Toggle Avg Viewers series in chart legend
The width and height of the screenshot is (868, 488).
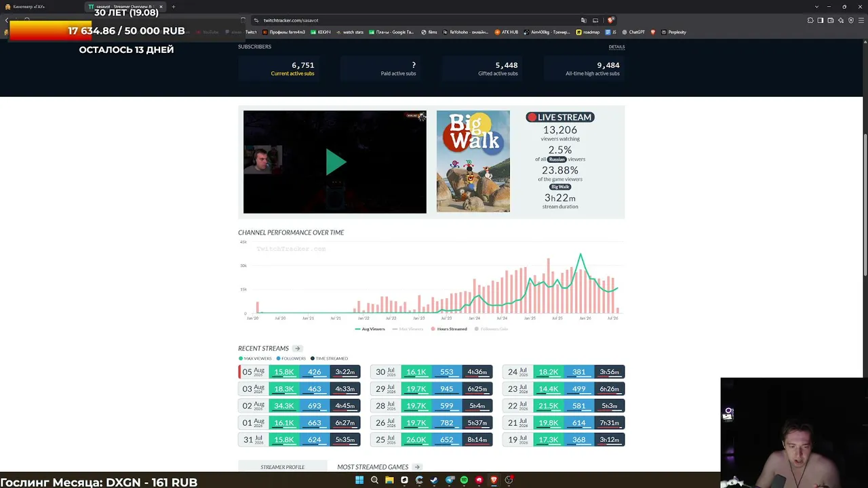pyautogui.click(x=370, y=329)
